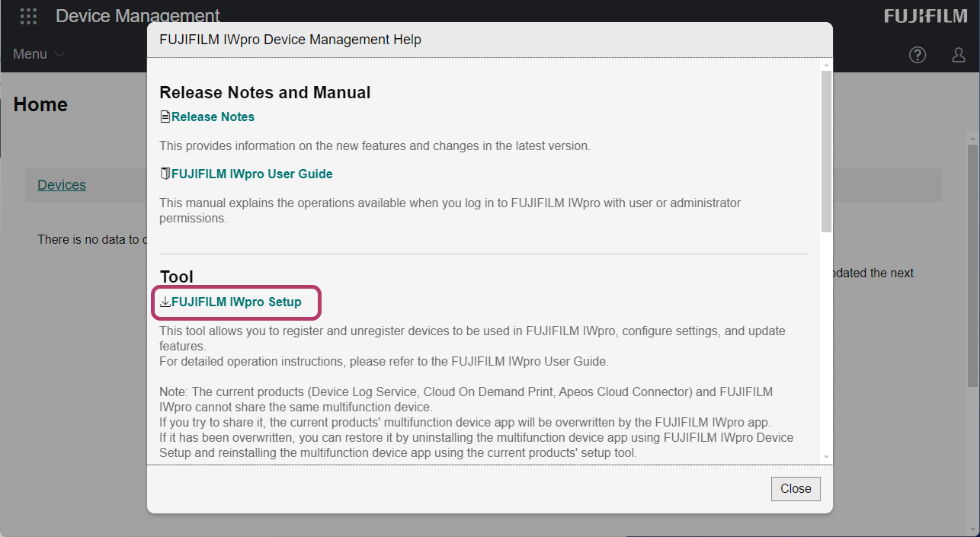
Task: Open the Devices link on Home
Action: tap(62, 185)
